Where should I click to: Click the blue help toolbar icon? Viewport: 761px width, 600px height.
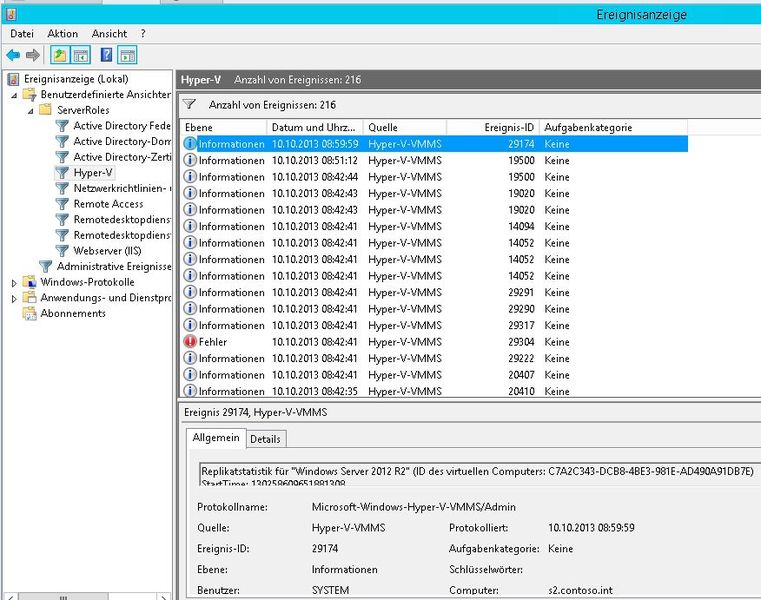105,55
